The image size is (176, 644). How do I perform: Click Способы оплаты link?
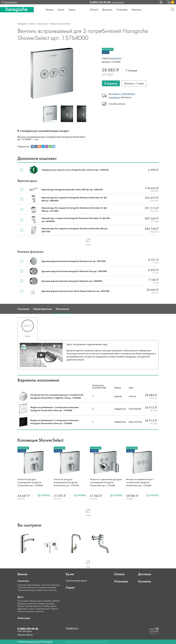pyautogui.click(x=117, y=104)
